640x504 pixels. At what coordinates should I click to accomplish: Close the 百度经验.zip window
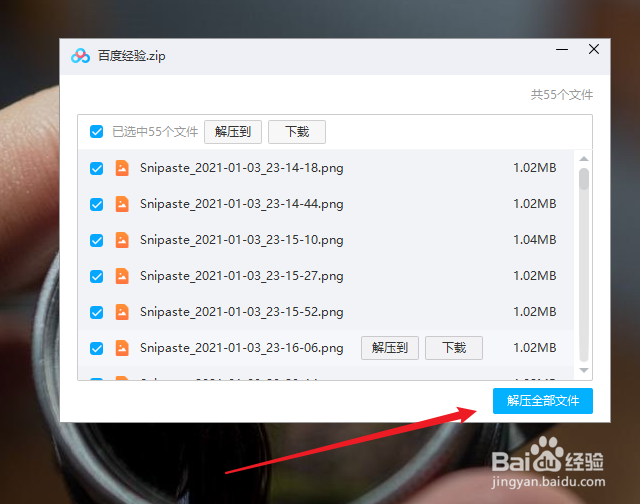[x=594, y=49]
